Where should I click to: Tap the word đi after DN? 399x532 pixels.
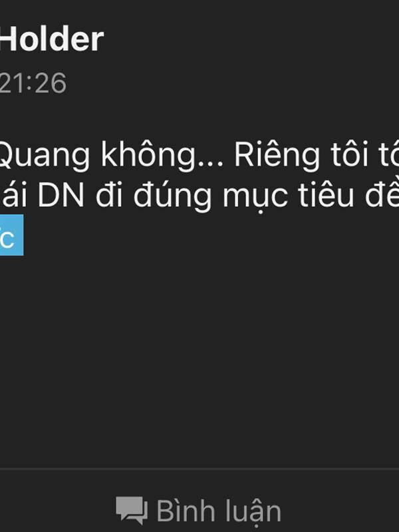[x=108, y=195]
